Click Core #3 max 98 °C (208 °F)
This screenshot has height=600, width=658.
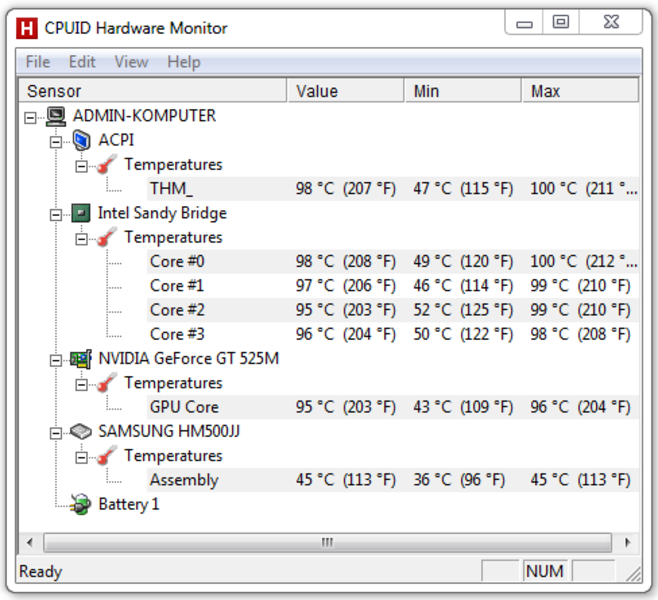pos(580,335)
